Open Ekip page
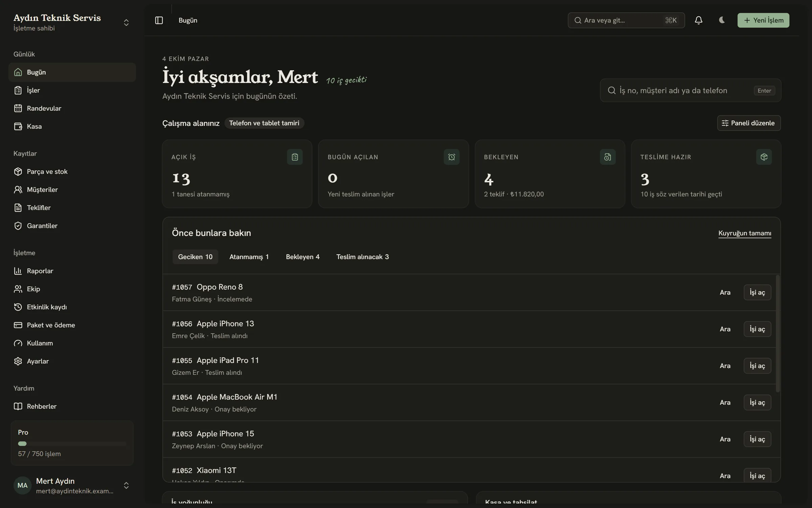The width and height of the screenshot is (812, 508). (x=72, y=289)
